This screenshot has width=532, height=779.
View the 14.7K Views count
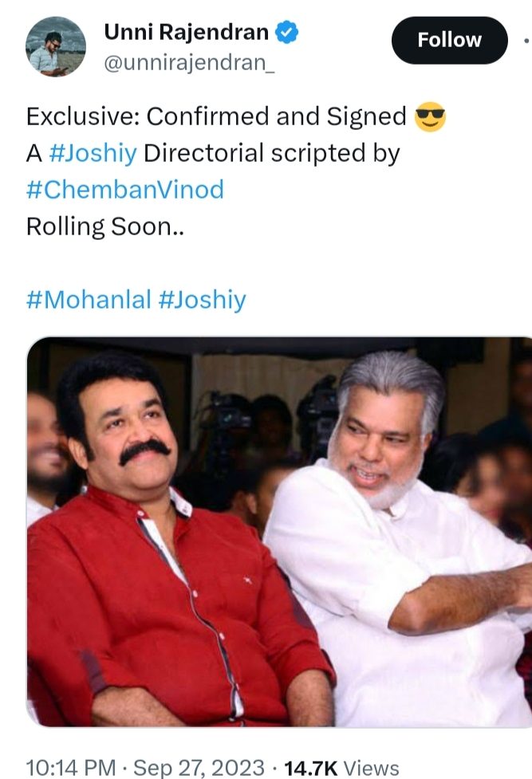(341, 768)
